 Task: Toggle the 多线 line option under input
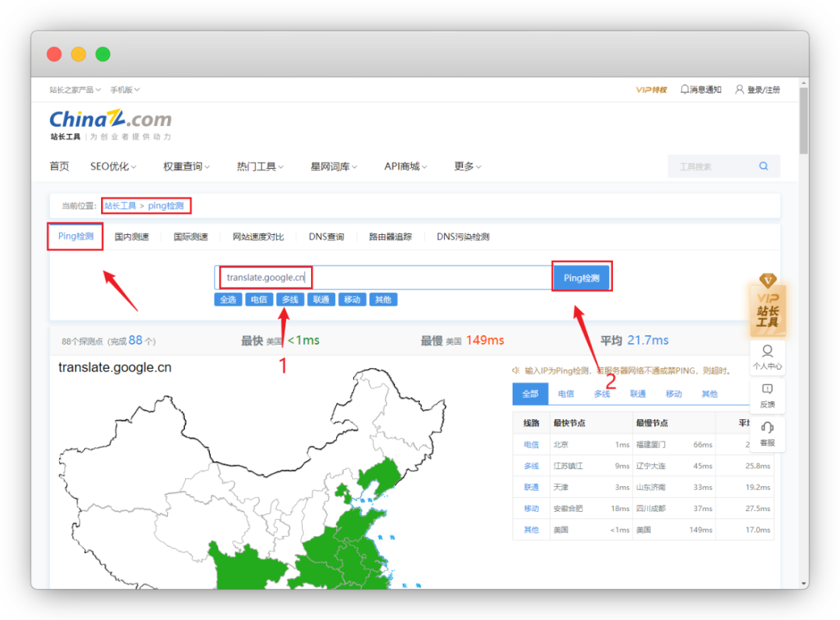(x=290, y=299)
